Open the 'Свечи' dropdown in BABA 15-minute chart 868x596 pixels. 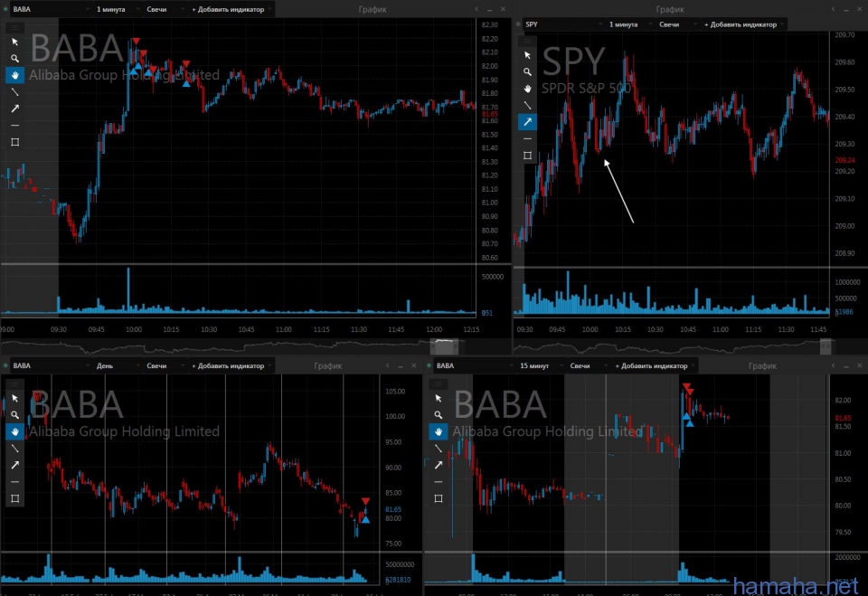588,365
